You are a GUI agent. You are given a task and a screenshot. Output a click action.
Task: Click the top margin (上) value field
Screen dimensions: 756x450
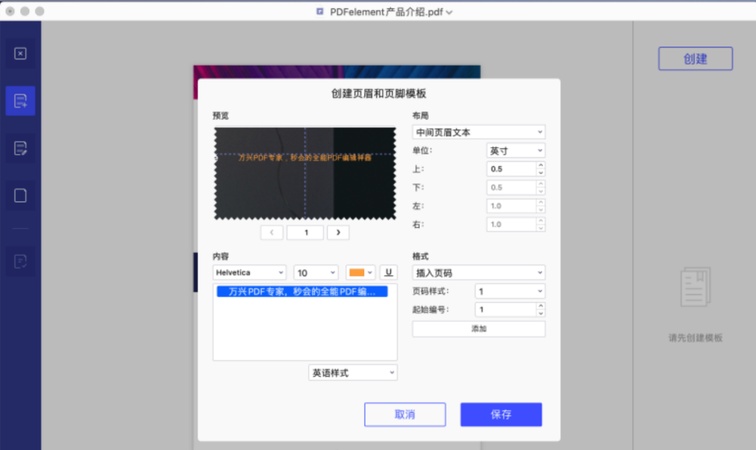click(x=511, y=169)
